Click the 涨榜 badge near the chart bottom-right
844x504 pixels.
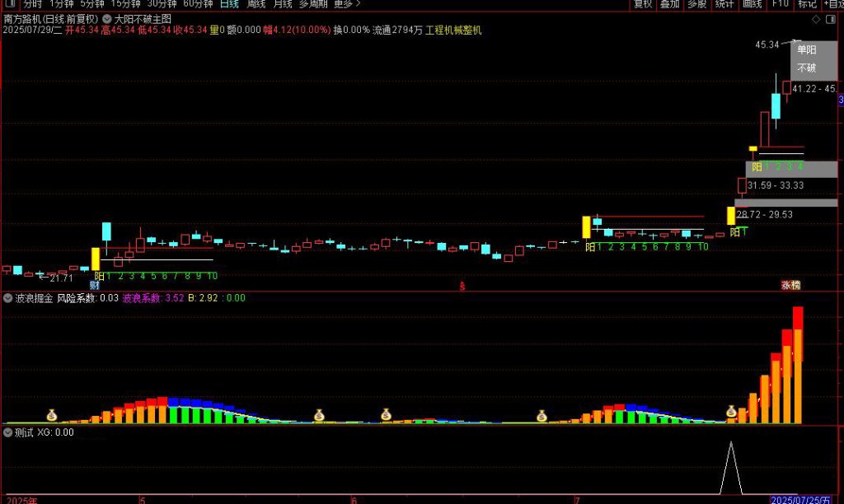tap(790, 285)
